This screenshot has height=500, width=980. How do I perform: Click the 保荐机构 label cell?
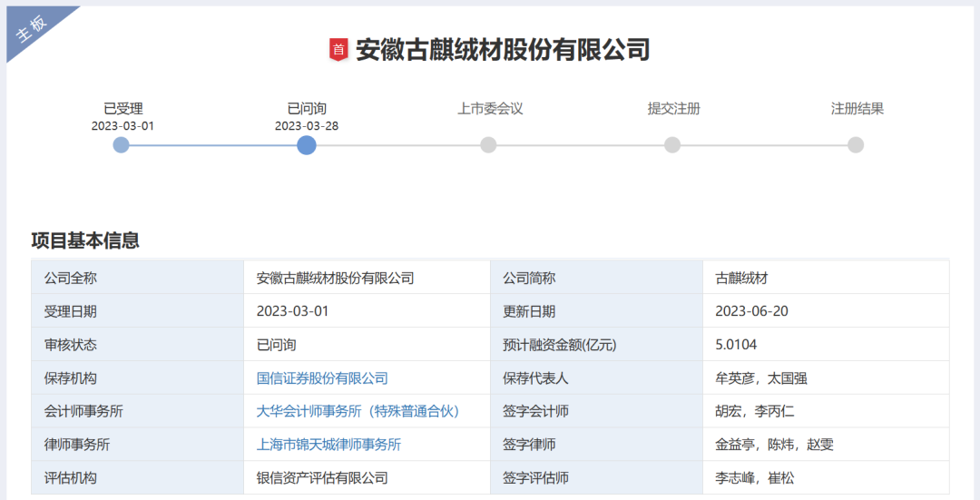coord(138,378)
